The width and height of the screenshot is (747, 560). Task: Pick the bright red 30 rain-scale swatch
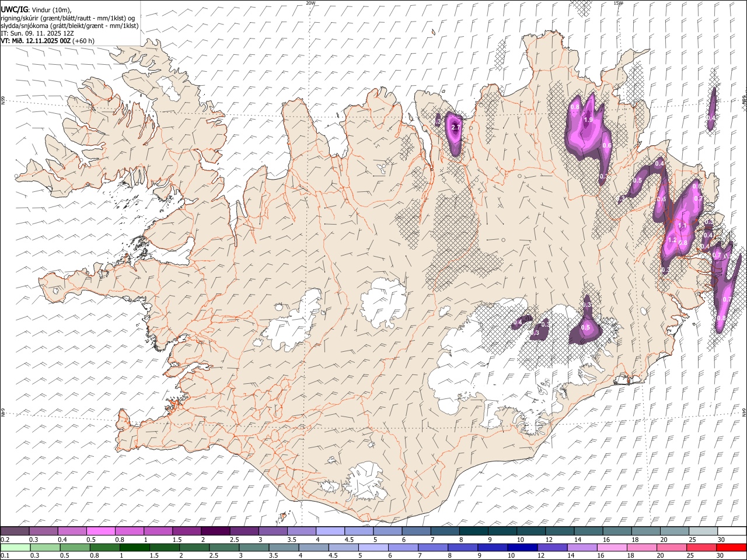pyautogui.click(x=731, y=547)
